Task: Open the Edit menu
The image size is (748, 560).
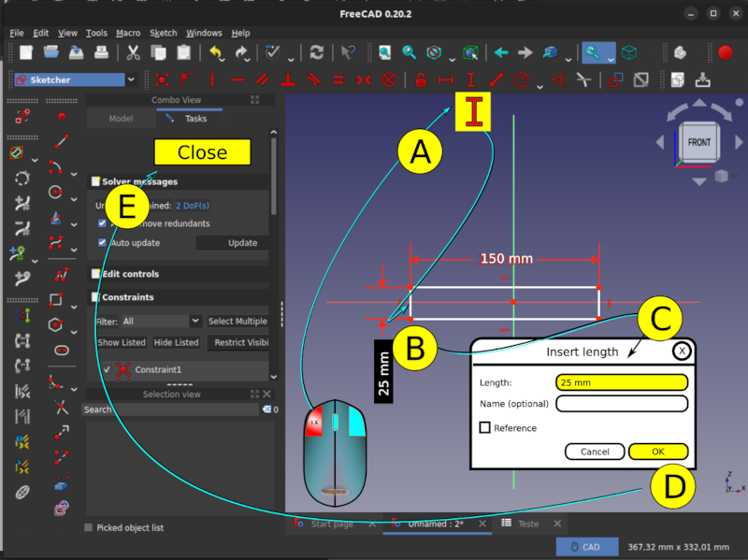Action: pyautogui.click(x=40, y=33)
